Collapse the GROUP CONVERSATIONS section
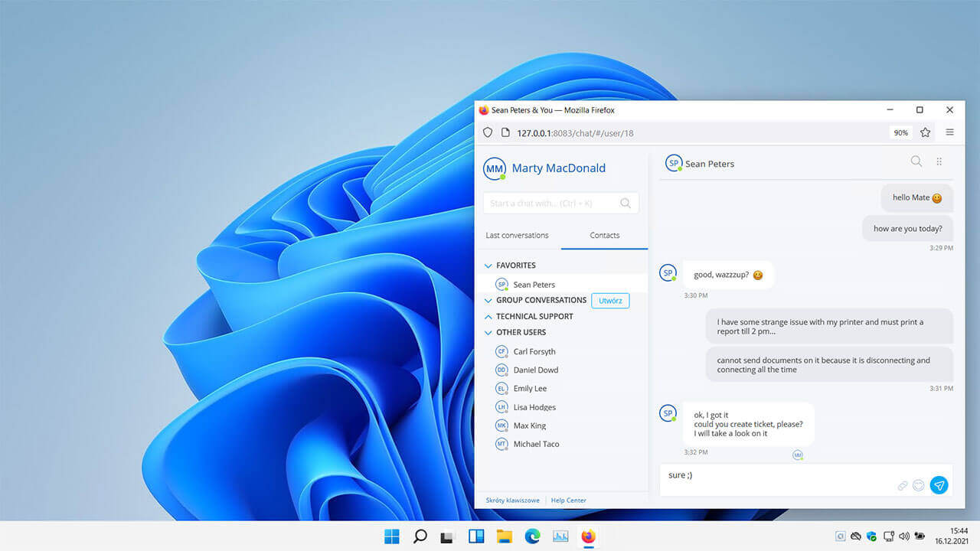The height and width of the screenshot is (551, 980). click(x=488, y=300)
